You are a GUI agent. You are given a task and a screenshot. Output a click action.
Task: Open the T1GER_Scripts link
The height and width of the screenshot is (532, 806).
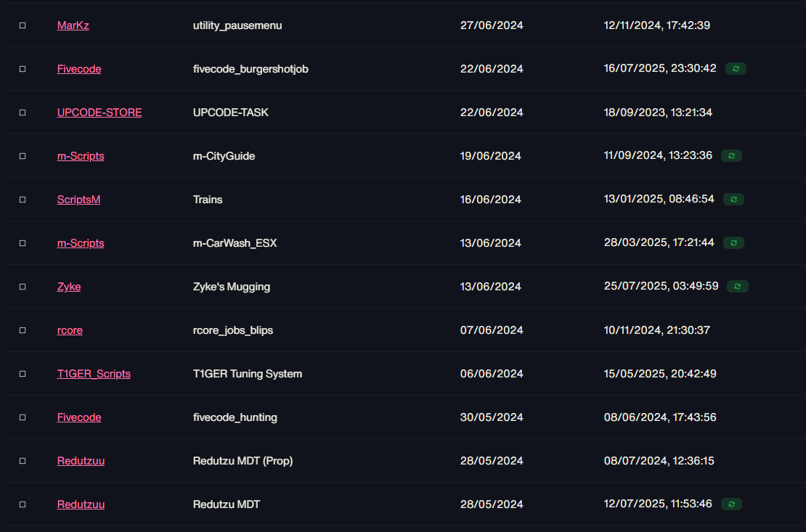94,374
